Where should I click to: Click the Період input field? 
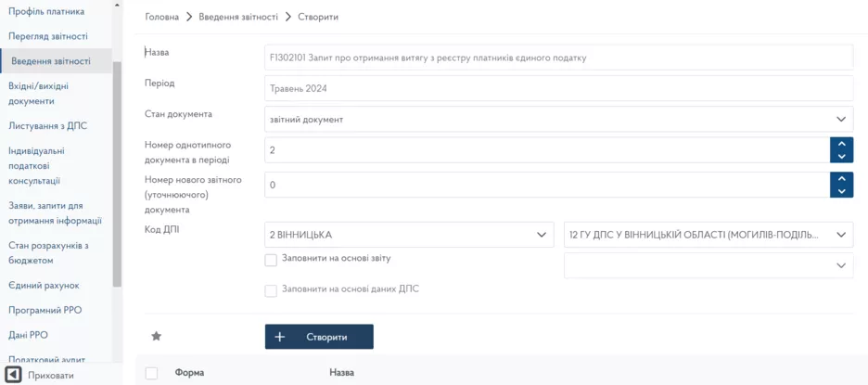point(558,89)
